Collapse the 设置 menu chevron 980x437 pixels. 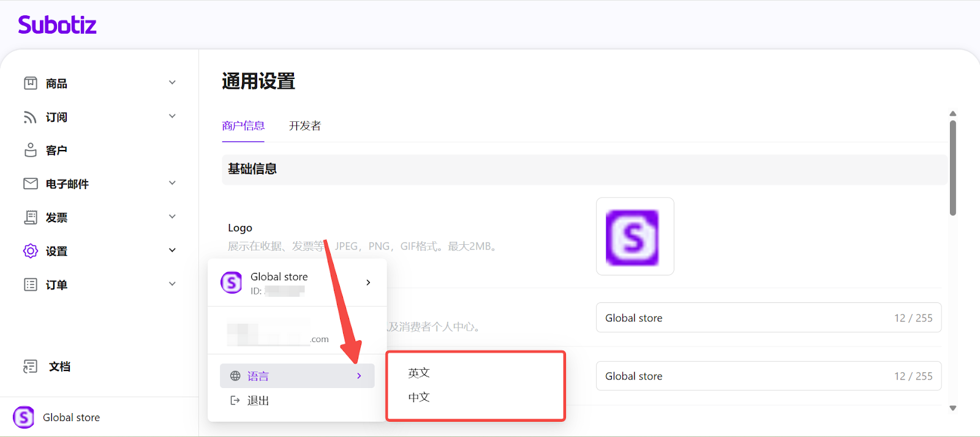click(x=172, y=250)
